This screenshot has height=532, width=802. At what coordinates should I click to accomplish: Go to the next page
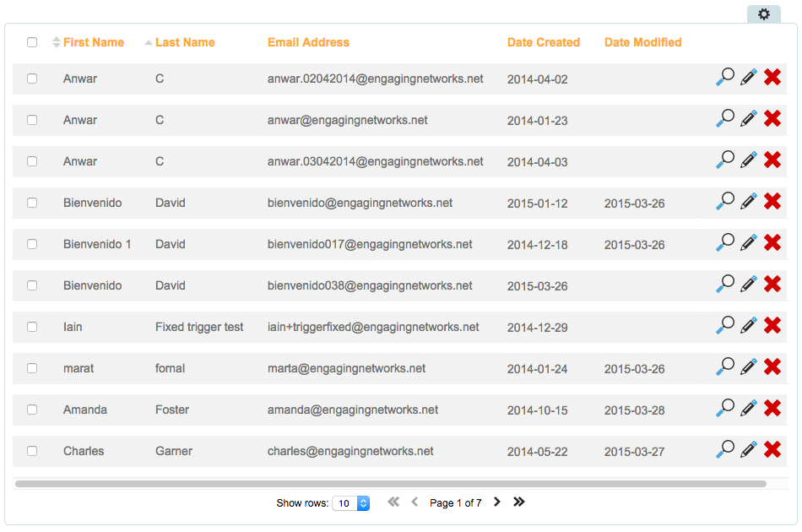(497, 502)
